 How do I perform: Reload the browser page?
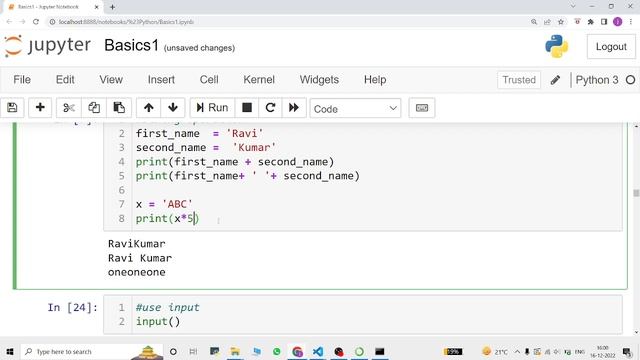tap(36, 22)
